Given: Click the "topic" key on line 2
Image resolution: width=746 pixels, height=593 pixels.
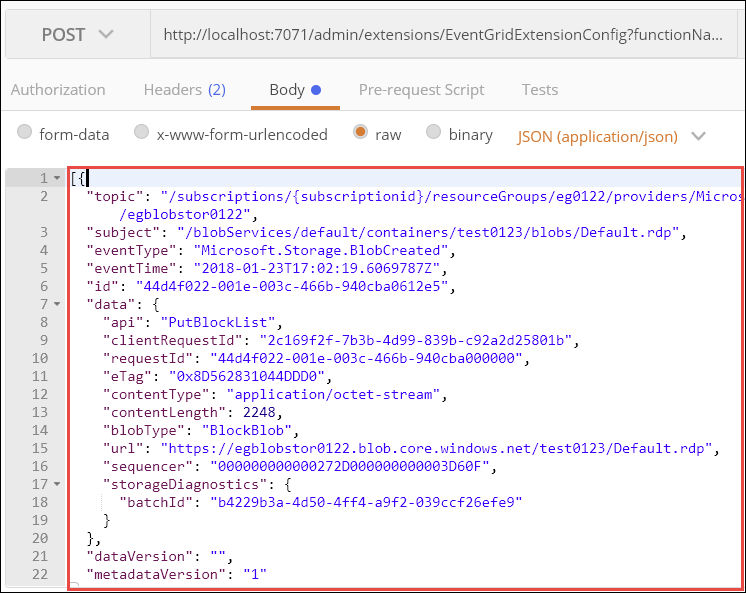Looking at the screenshot, I should pyautogui.click(x=115, y=196).
